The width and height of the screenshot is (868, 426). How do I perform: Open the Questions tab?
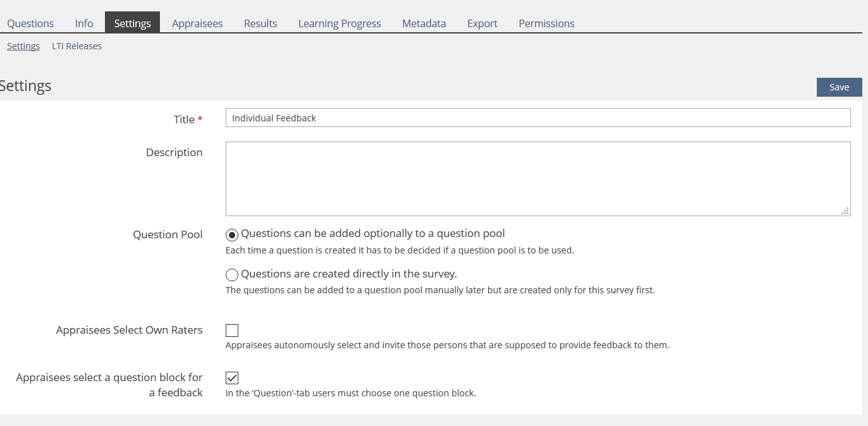(30, 23)
